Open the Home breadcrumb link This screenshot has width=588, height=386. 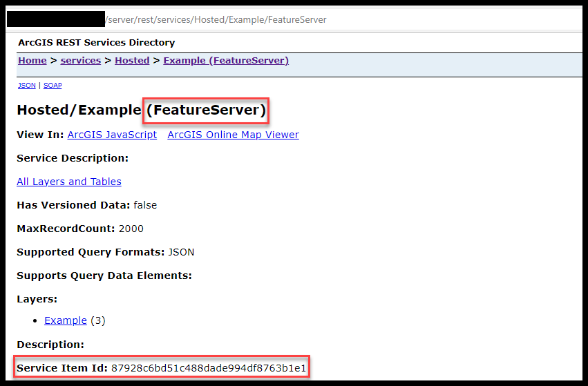coord(32,60)
